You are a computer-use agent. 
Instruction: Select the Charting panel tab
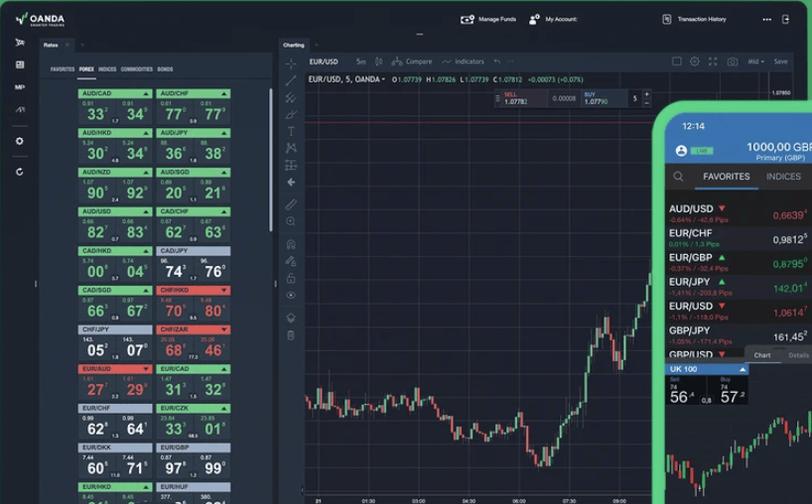tap(294, 45)
